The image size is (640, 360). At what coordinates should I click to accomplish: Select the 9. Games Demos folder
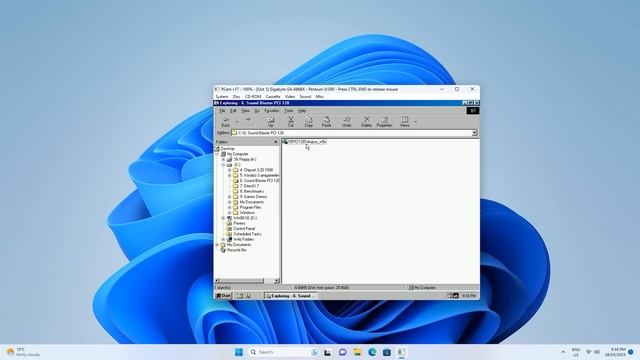[253, 196]
